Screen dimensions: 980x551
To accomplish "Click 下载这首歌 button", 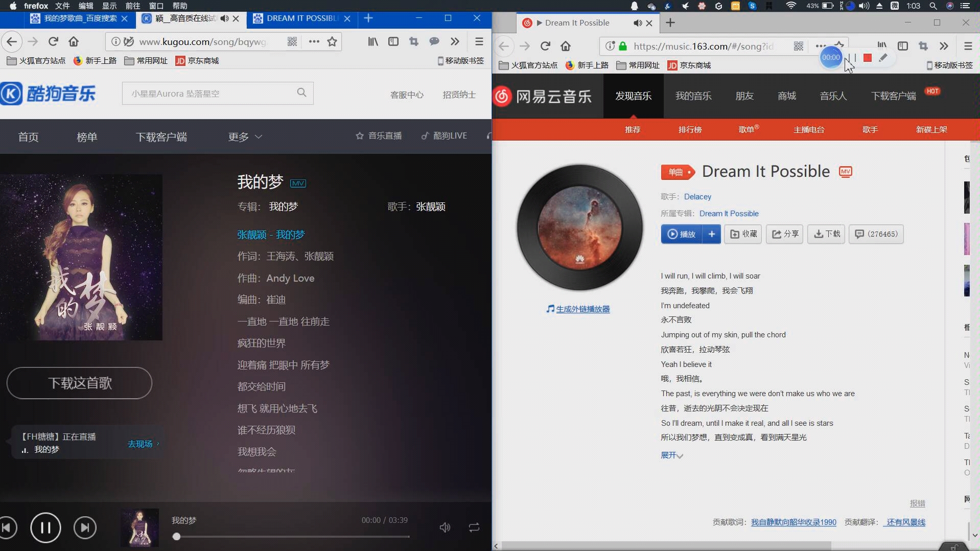I will 79,383.
